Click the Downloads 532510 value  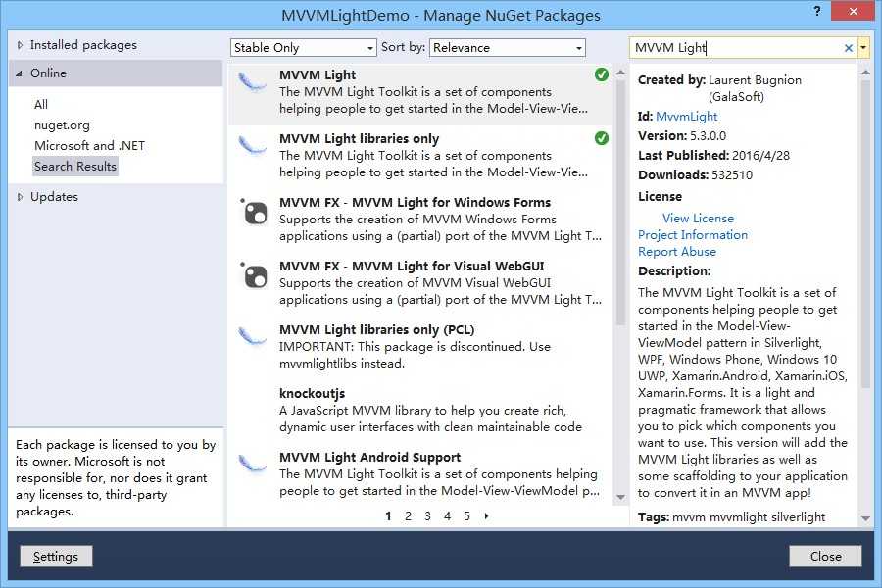732,175
